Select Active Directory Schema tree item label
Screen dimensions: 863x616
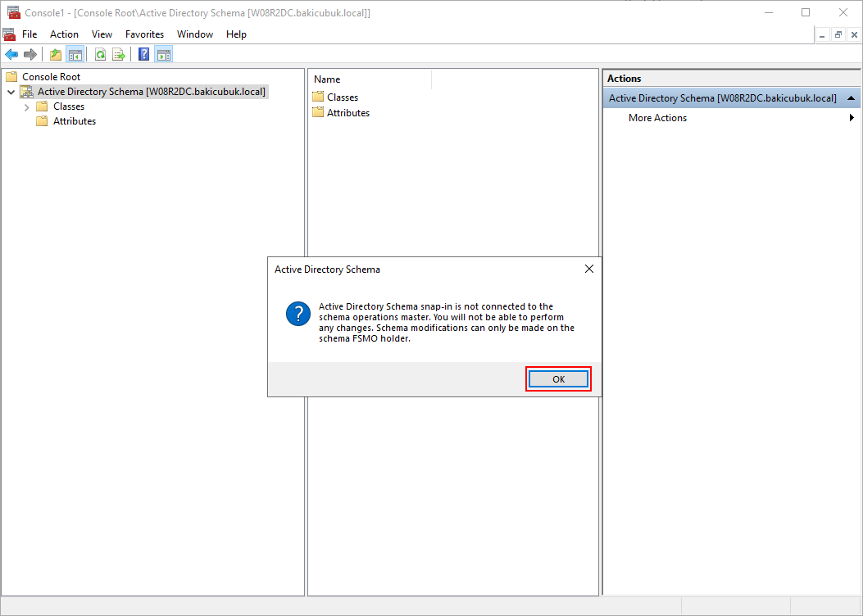click(152, 92)
